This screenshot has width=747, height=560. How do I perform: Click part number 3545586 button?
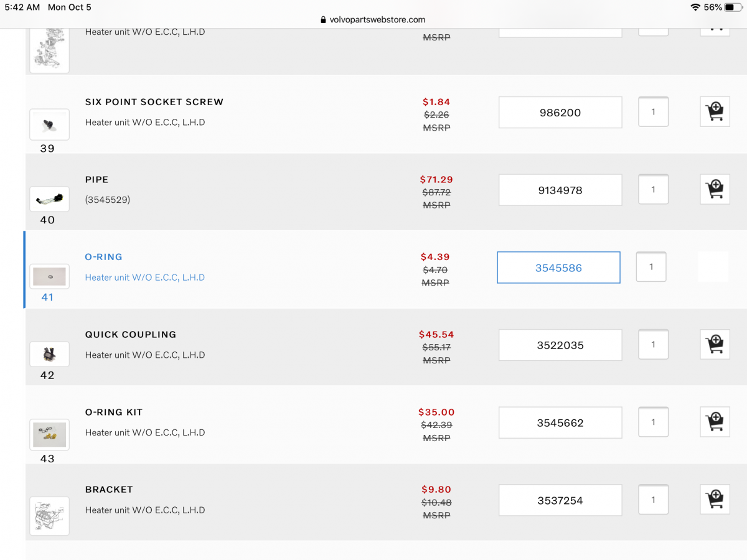558,268
